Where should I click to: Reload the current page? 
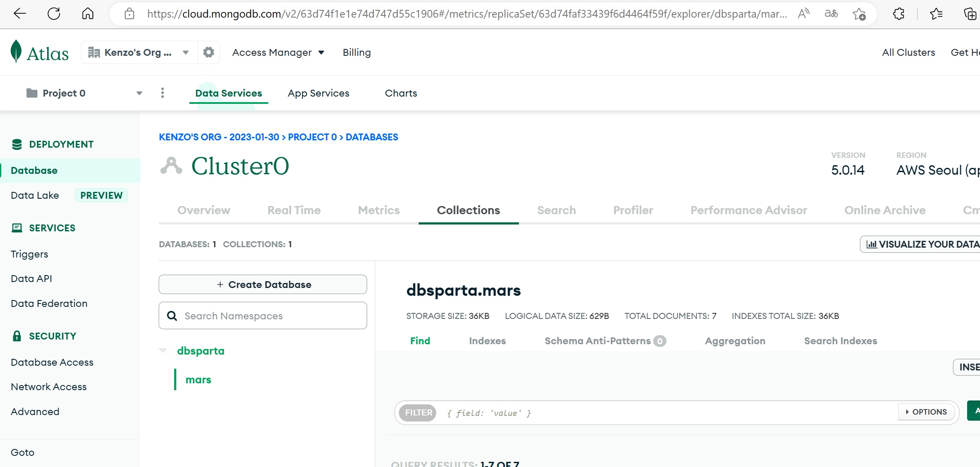pos(54,14)
